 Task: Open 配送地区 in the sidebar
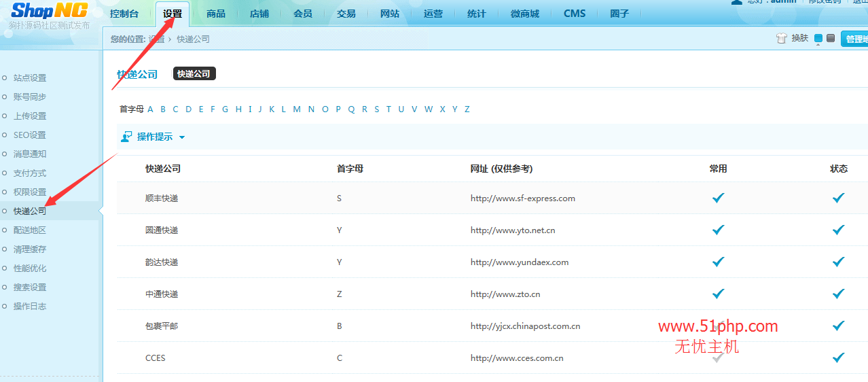pos(30,230)
